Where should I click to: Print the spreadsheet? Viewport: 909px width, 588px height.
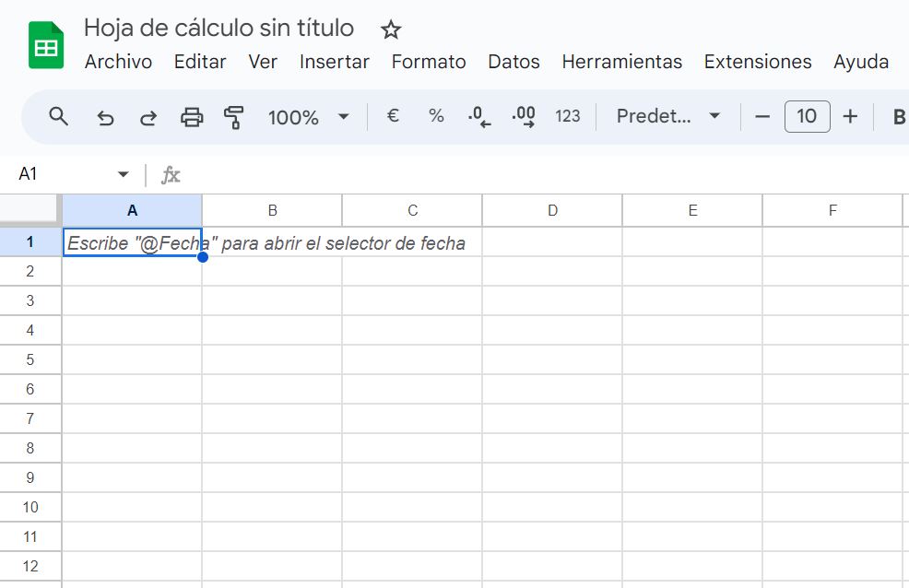[x=192, y=117]
